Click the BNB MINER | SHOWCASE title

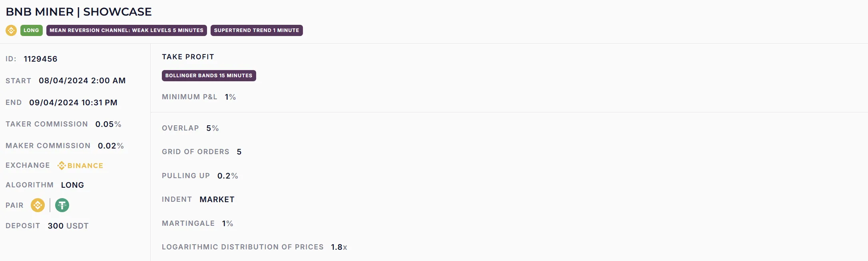click(79, 12)
